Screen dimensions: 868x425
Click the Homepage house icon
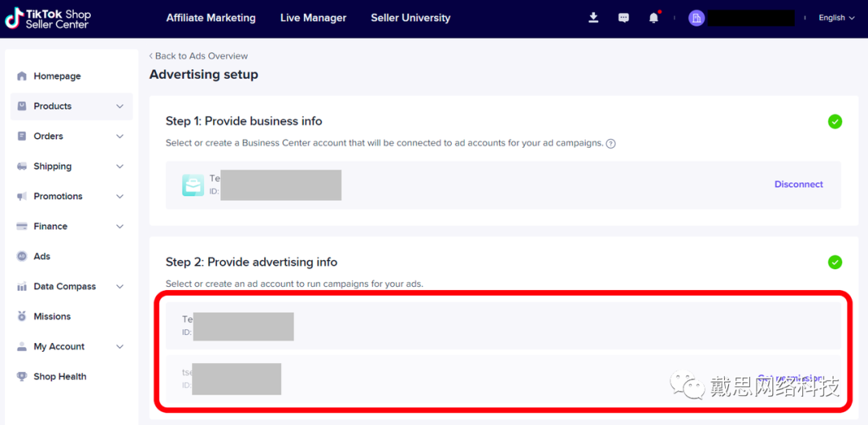pyautogui.click(x=23, y=76)
